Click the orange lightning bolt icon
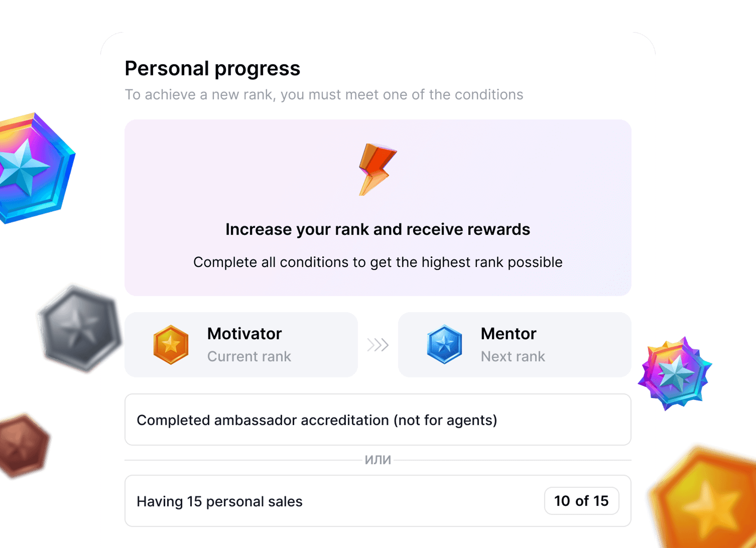The width and height of the screenshot is (756, 548). click(378, 169)
